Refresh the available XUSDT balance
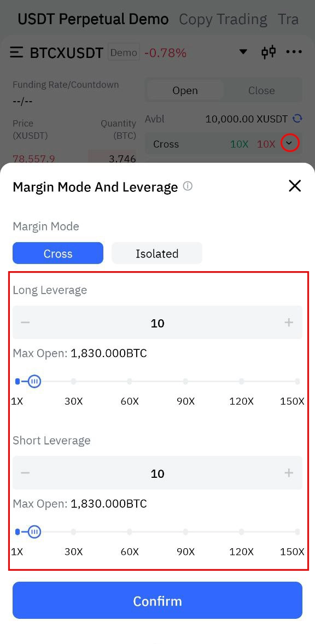 [x=297, y=119]
